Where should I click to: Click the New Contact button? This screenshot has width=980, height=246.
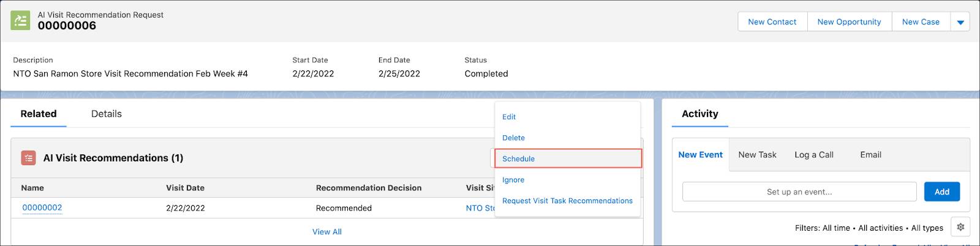(772, 22)
